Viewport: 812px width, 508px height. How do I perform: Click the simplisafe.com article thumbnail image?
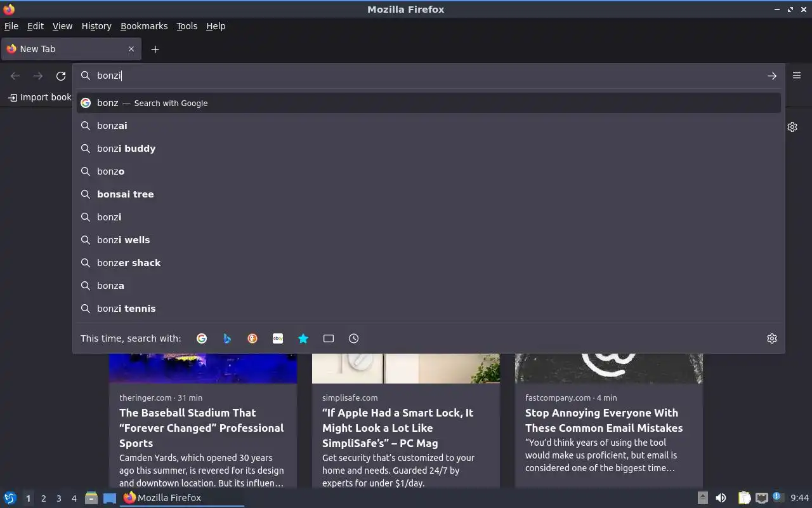(x=406, y=368)
